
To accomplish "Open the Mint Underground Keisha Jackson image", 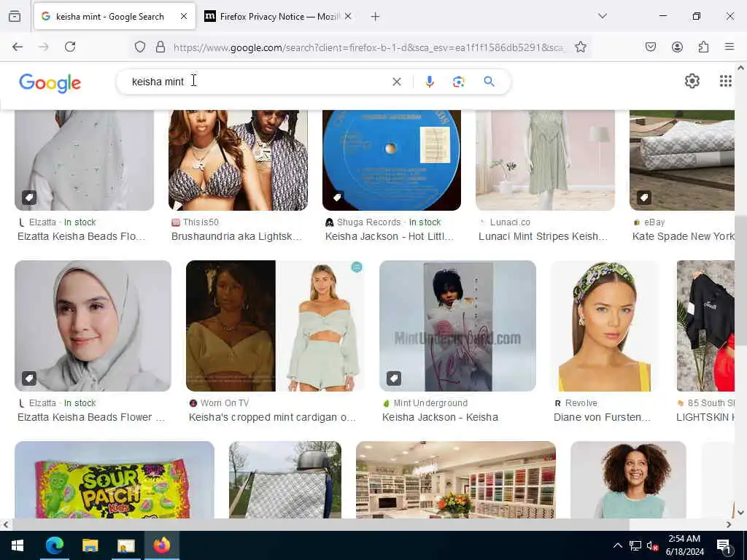I will pos(458,326).
